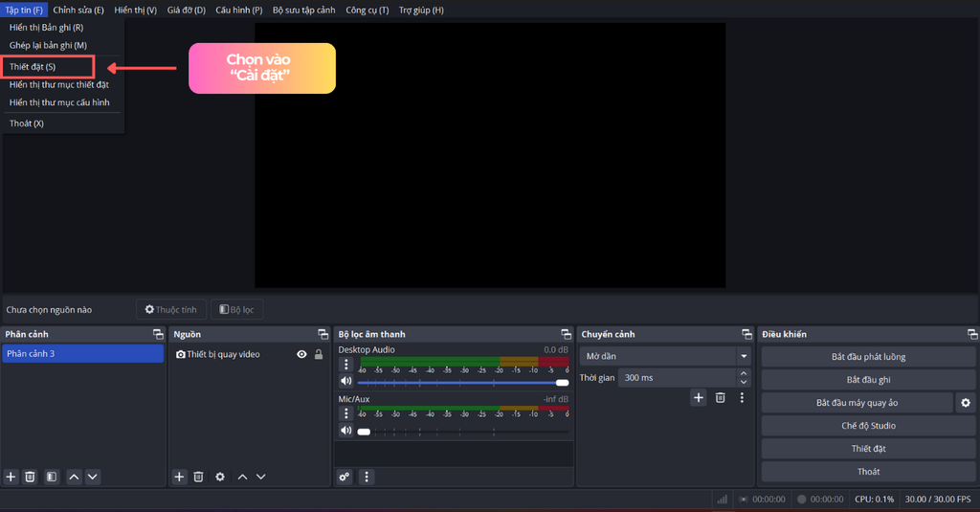Toggle lock for the Thiết bị quay video source
The width and height of the screenshot is (980, 512).
click(x=319, y=354)
